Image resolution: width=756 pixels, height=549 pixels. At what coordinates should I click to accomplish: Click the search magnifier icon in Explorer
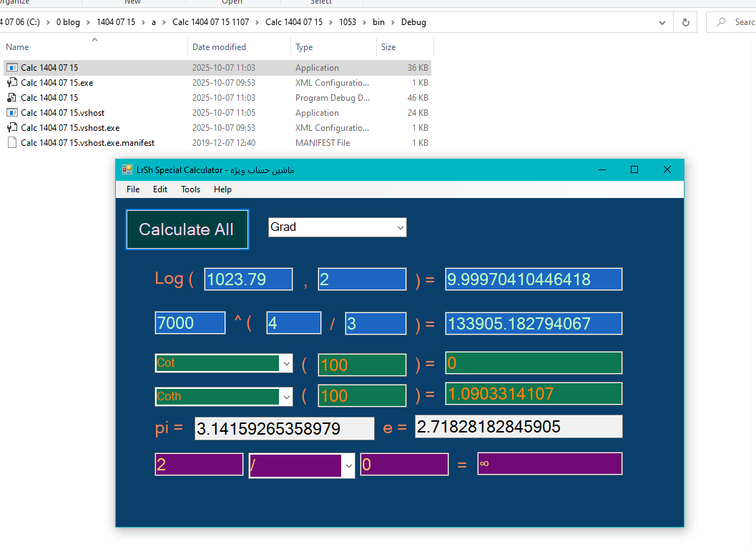(x=721, y=22)
